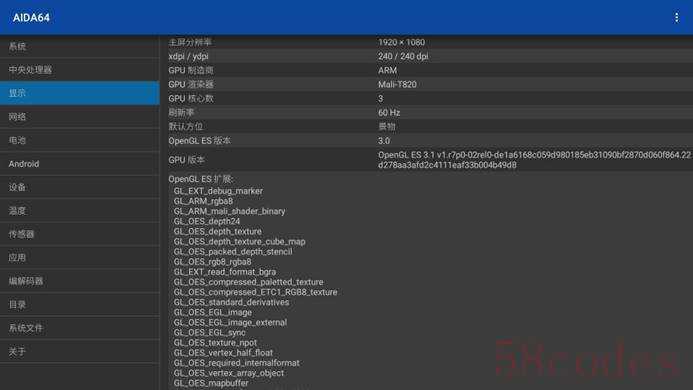Image resolution: width=693 pixels, height=390 pixels.
Task: Show the 温度 page
Action: [x=80, y=210]
